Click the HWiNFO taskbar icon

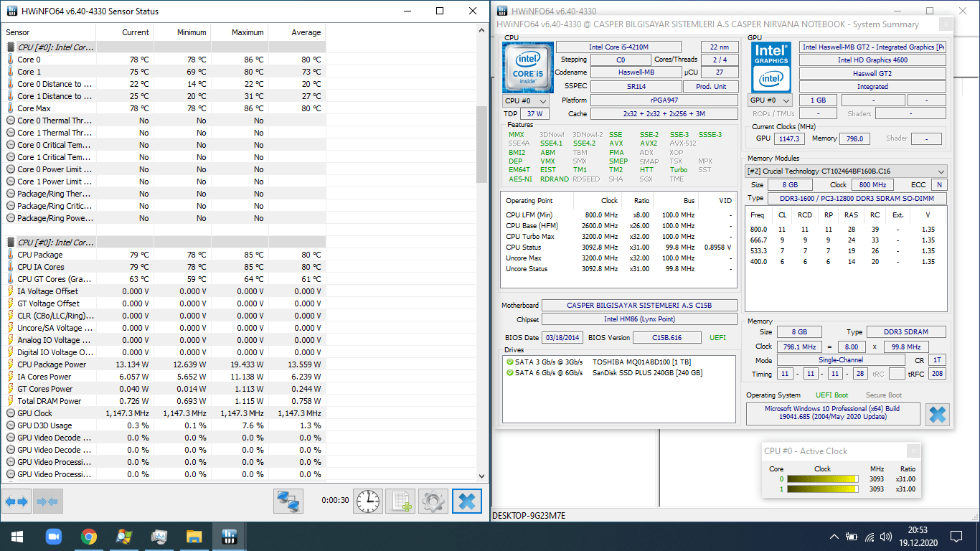coord(229,536)
